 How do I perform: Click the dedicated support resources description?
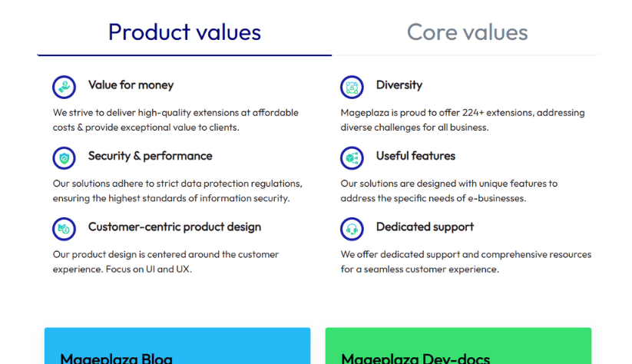pos(465,262)
